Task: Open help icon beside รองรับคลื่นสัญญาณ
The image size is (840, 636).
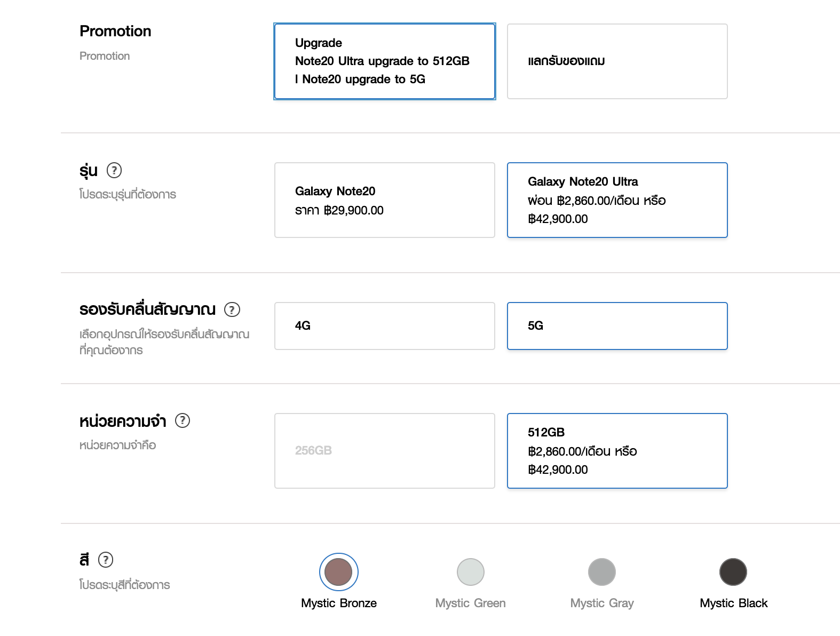Action: pyautogui.click(x=232, y=309)
